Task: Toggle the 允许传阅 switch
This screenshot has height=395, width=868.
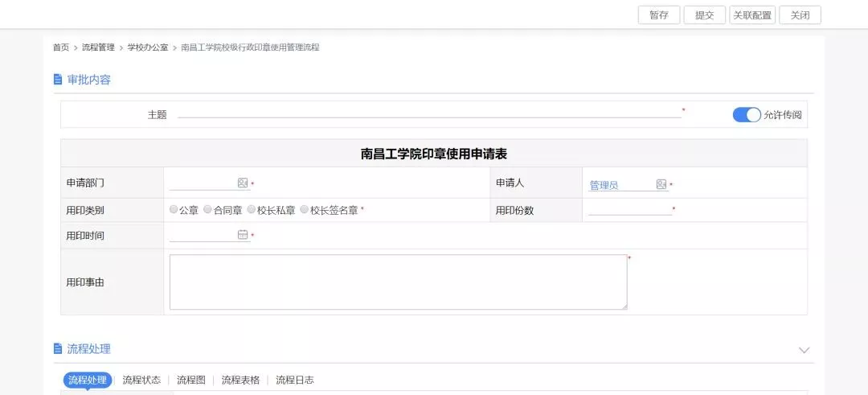Action: point(746,115)
